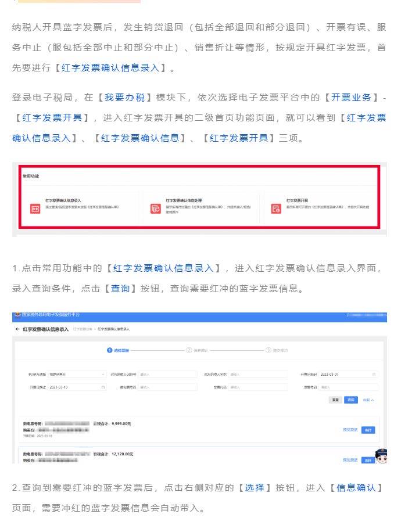Click 选择 for the 9,999.00 invoice

tap(368, 430)
